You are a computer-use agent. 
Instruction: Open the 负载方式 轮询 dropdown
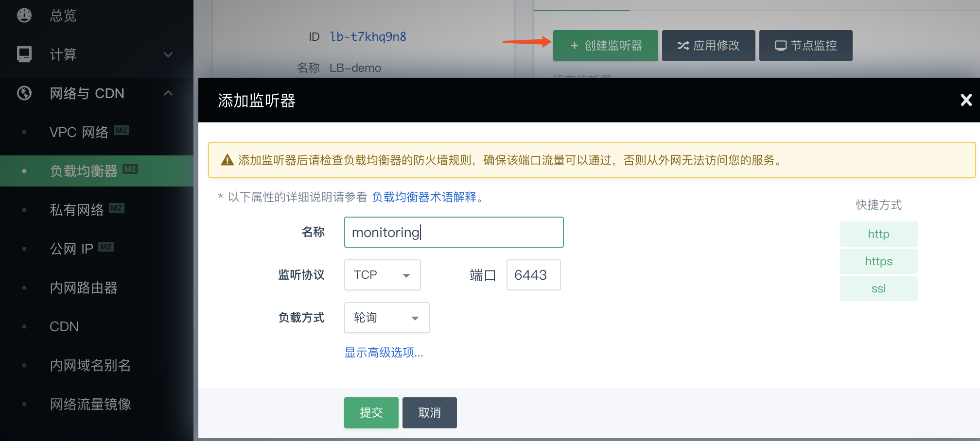click(x=387, y=318)
